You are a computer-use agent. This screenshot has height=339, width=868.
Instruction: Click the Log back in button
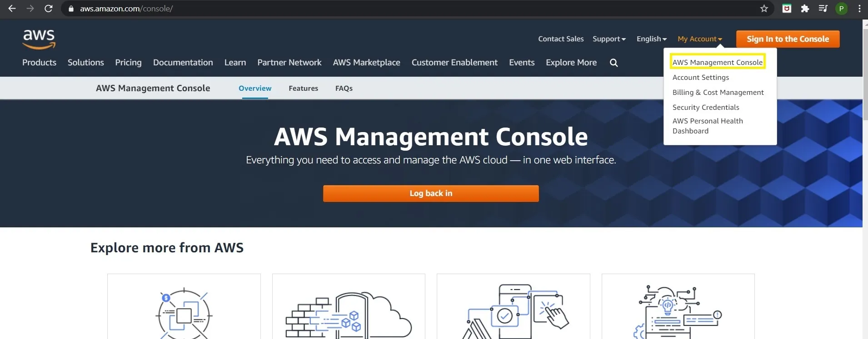[431, 193]
